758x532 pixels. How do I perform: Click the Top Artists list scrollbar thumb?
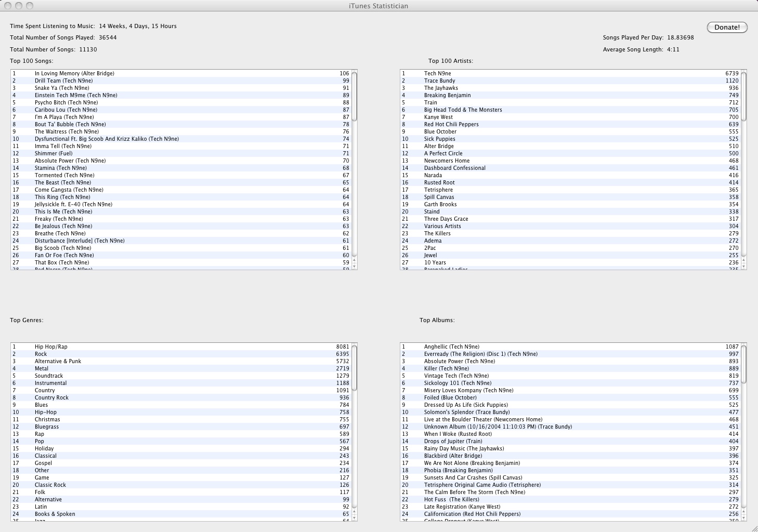(743, 96)
